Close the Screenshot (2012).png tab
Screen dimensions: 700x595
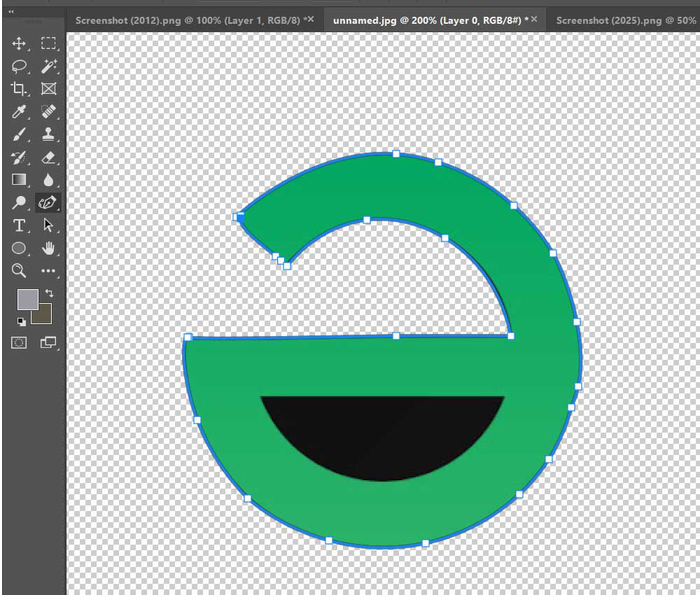(x=311, y=19)
